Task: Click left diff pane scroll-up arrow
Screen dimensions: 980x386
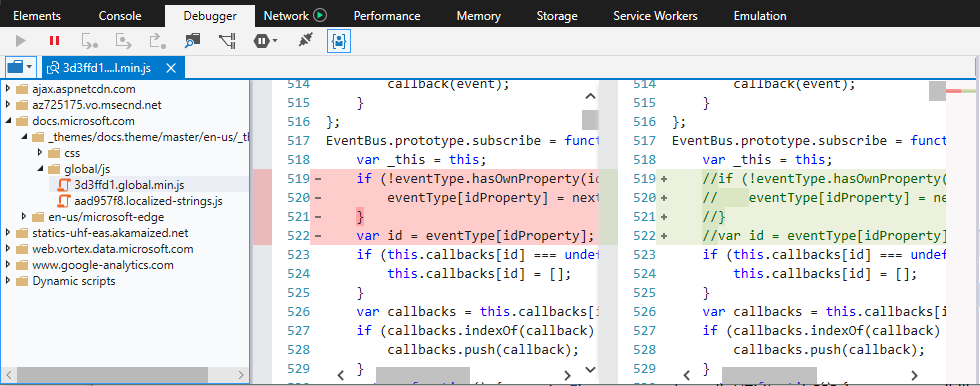Action: [x=590, y=96]
